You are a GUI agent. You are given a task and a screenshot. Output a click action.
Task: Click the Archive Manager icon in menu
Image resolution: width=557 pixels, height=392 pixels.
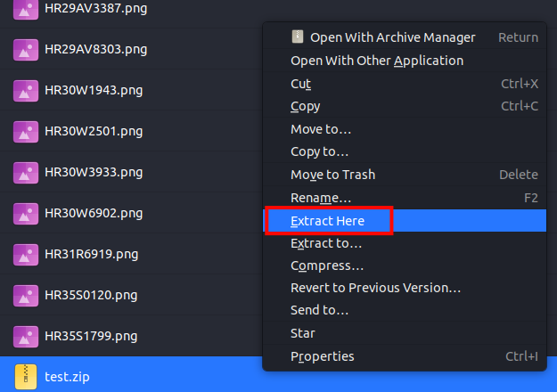(298, 37)
